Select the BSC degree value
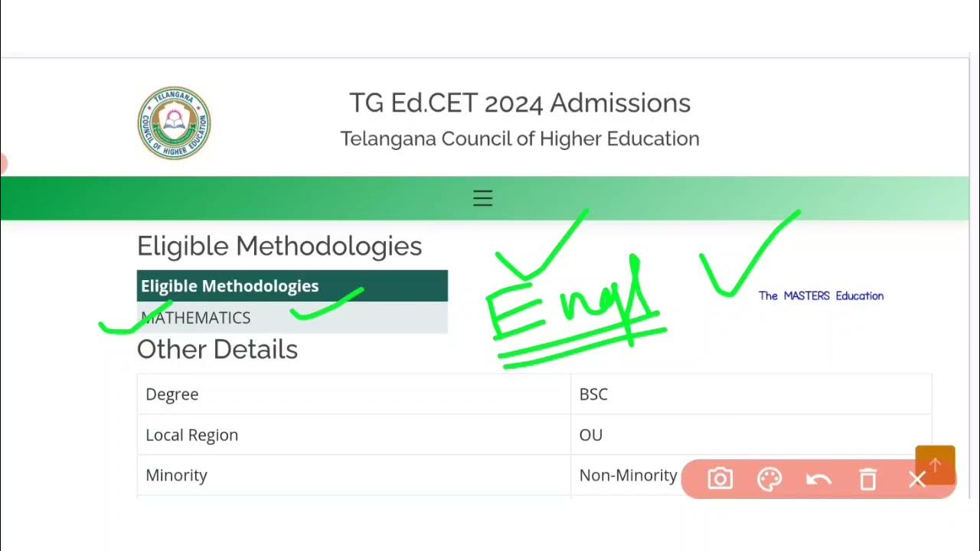This screenshot has width=980, height=551. tap(593, 394)
